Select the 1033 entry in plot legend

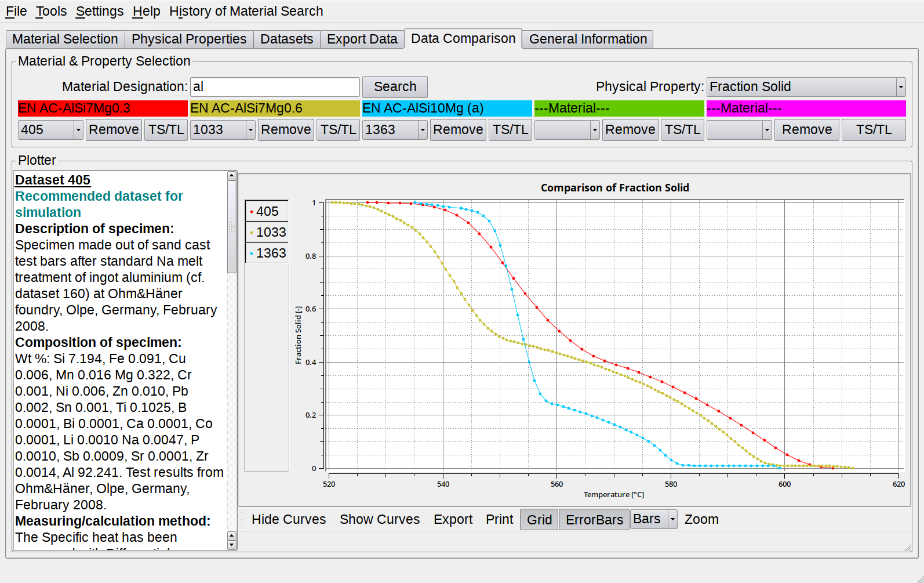click(267, 233)
